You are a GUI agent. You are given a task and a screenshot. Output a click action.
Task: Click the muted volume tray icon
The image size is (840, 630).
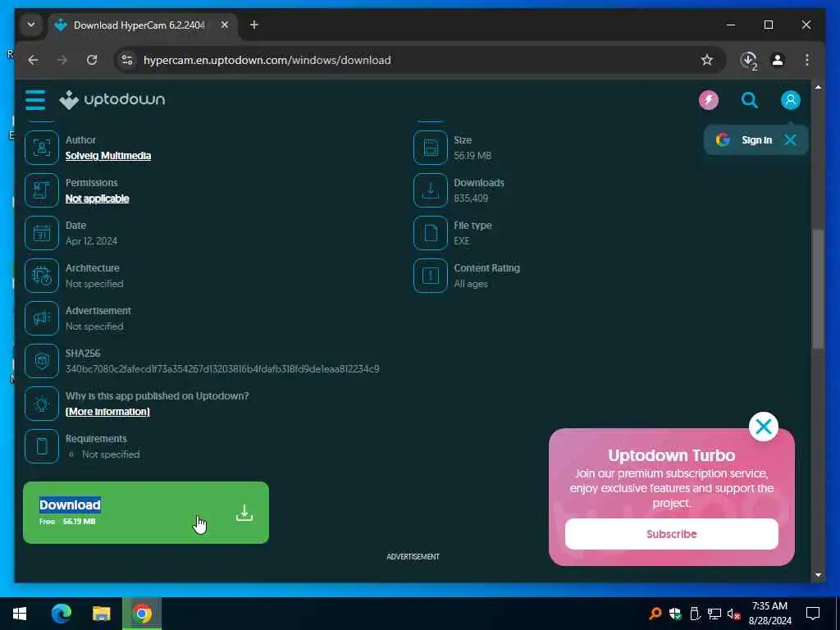click(733, 614)
